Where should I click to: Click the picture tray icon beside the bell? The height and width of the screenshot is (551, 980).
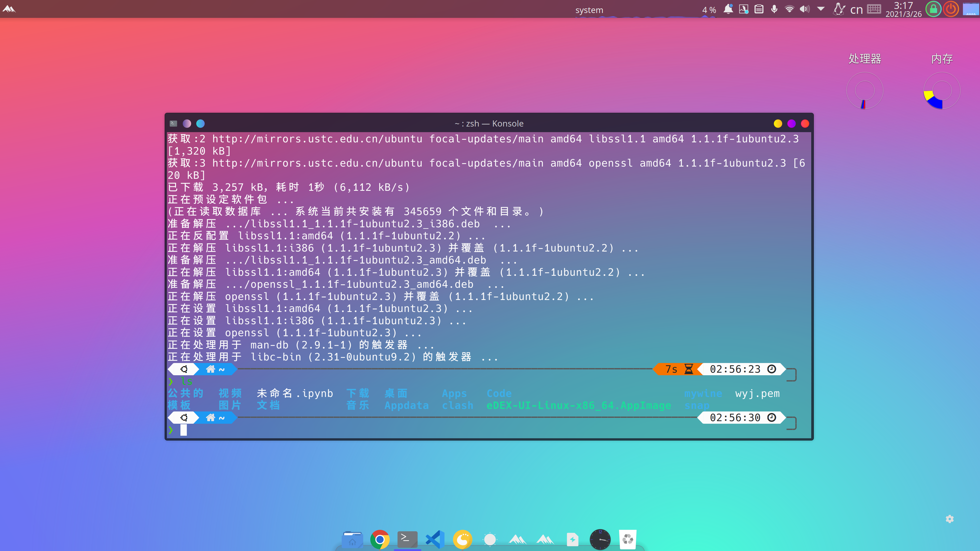[x=744, y=9]
